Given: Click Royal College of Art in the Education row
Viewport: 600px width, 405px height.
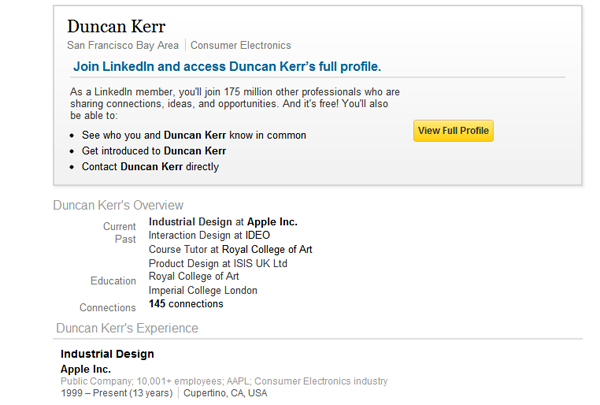Looking at the screenshot, I should tap(194, 276).
